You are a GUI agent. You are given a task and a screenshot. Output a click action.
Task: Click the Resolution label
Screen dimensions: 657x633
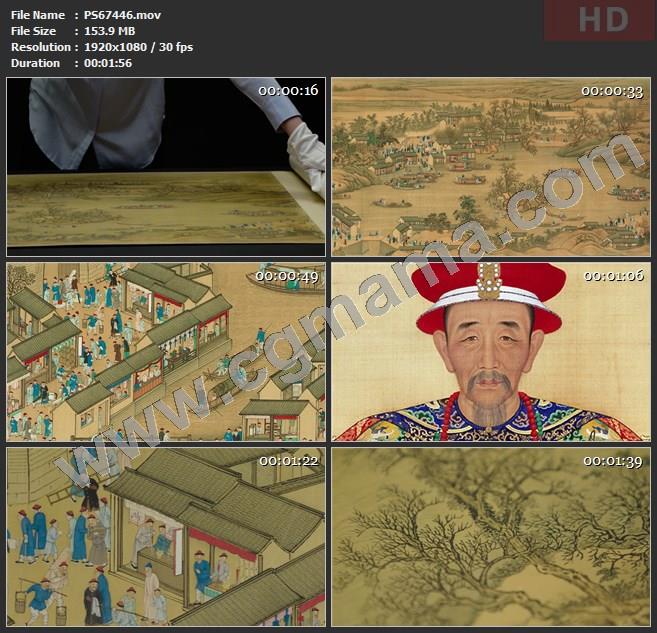[40, 47]
